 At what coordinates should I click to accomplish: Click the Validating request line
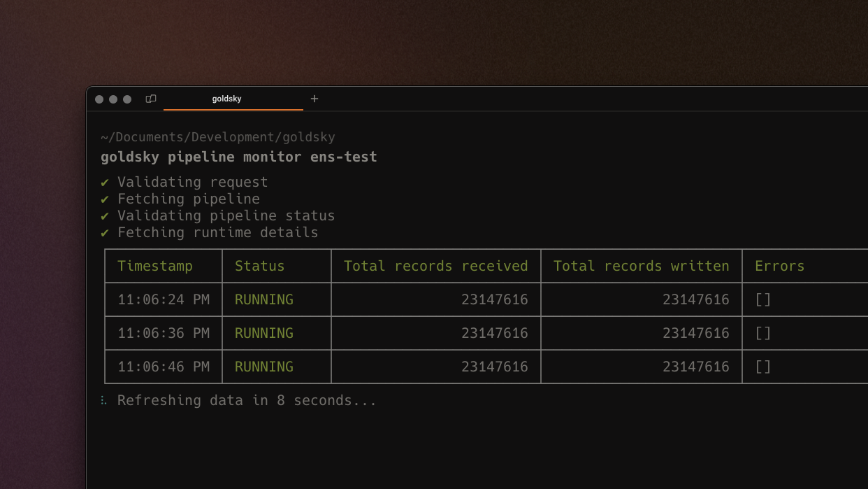[x=193, y=182]
